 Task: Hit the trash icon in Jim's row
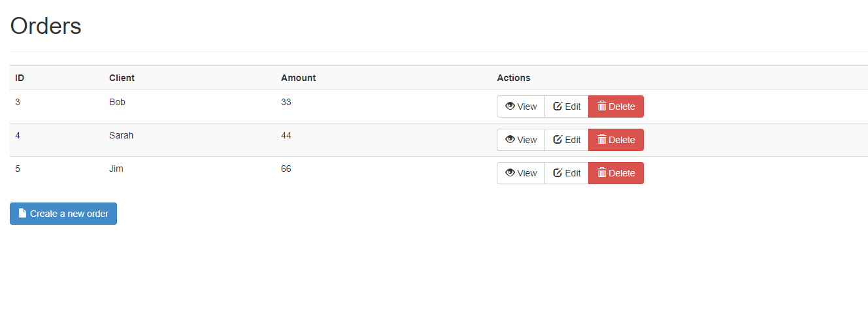click(602, 173)
